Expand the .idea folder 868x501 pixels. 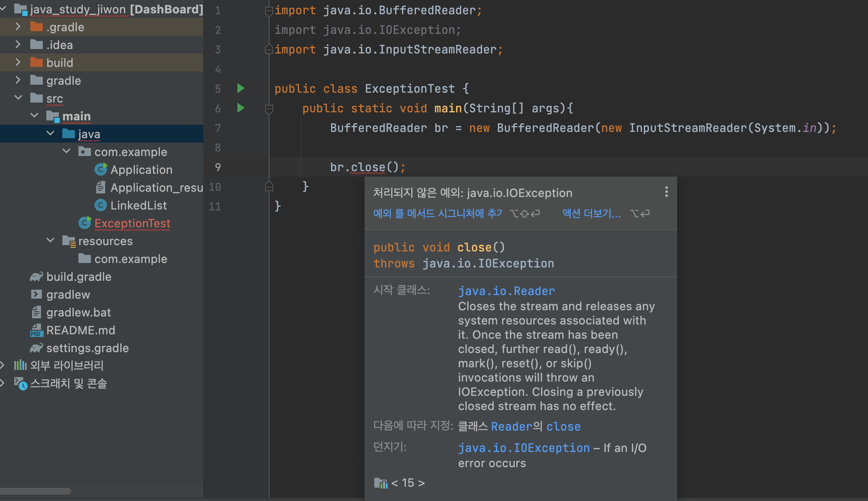pyautogui.click(x=18, y=45)
